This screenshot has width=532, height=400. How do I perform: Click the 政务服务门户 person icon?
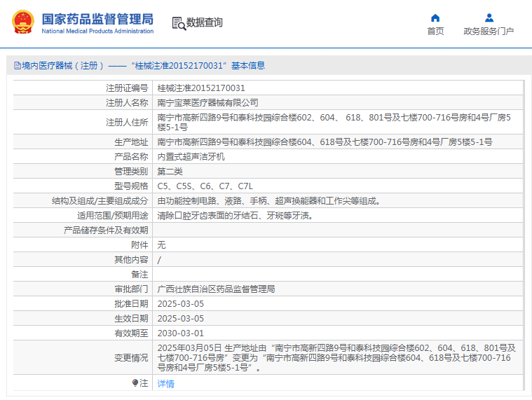[x=489, y=18]
